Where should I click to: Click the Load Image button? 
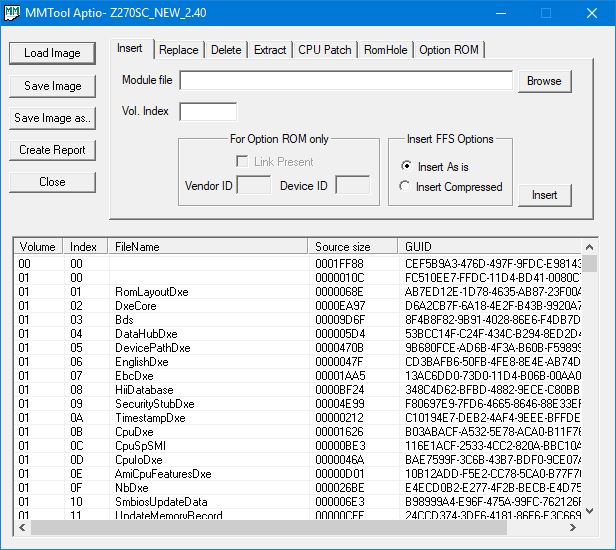(x=52, y=53)
